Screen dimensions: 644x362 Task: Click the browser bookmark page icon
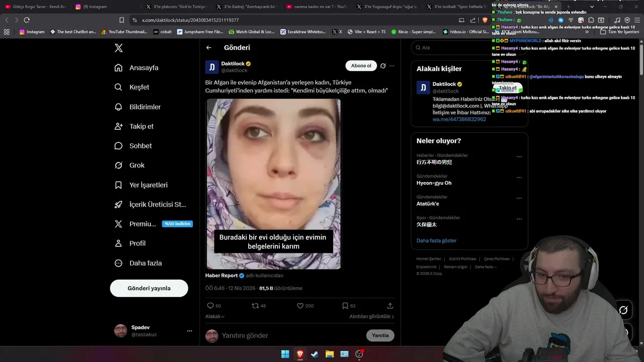(122, 20)
